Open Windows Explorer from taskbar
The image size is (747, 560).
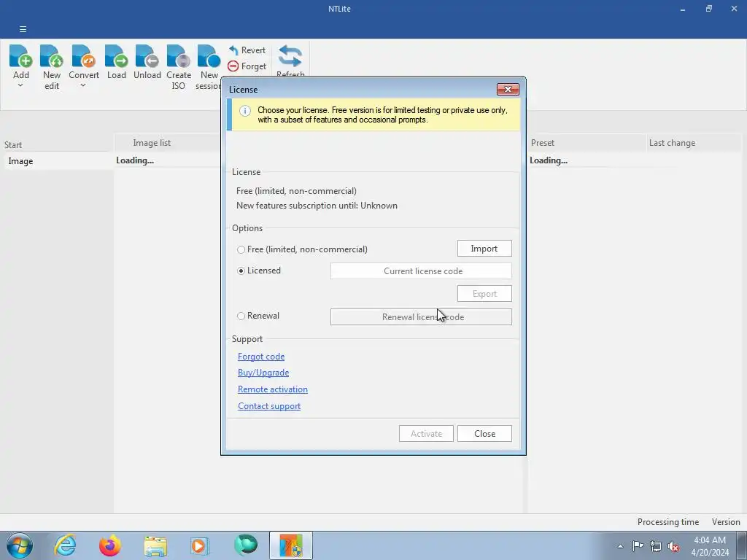(155, 545)
